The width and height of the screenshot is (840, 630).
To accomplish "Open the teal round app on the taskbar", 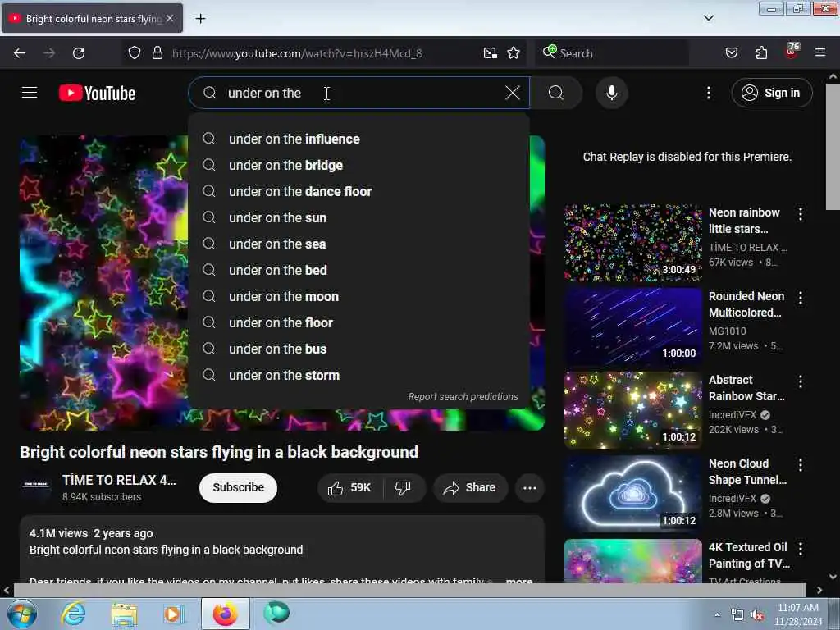I will tap(276, 613).
